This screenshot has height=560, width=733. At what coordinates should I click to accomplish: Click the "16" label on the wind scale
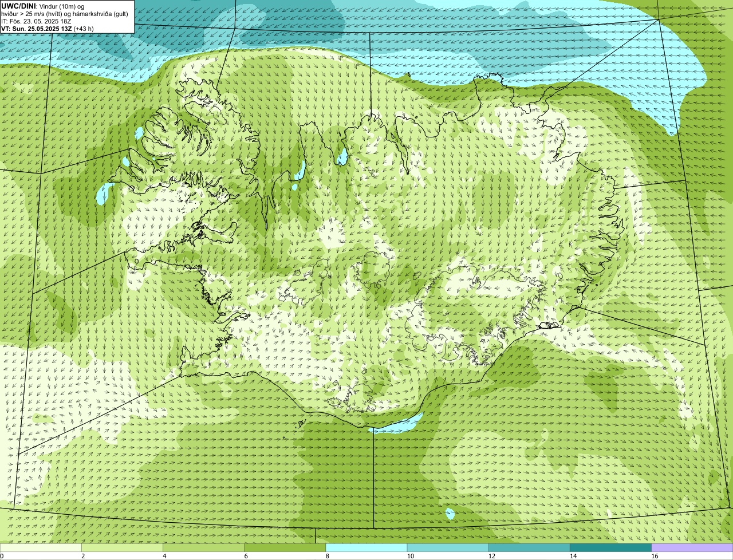[655, 556]
